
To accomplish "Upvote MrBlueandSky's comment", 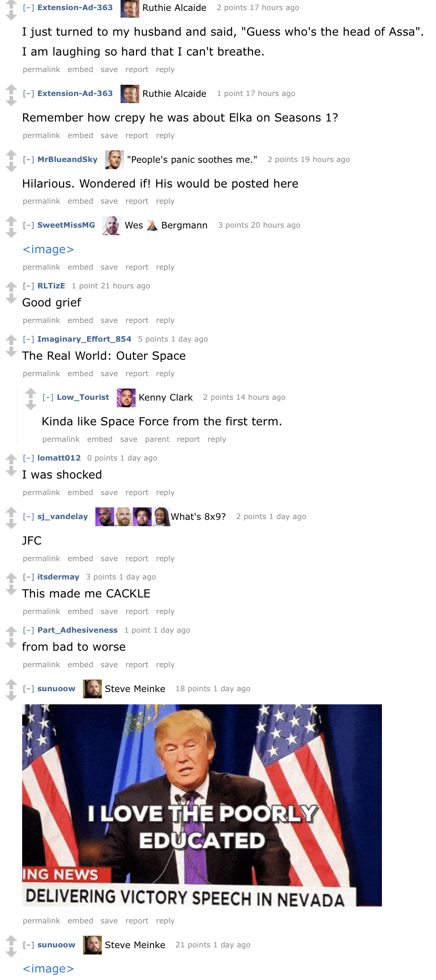I will pyautogui.click(x=11, y=155).
